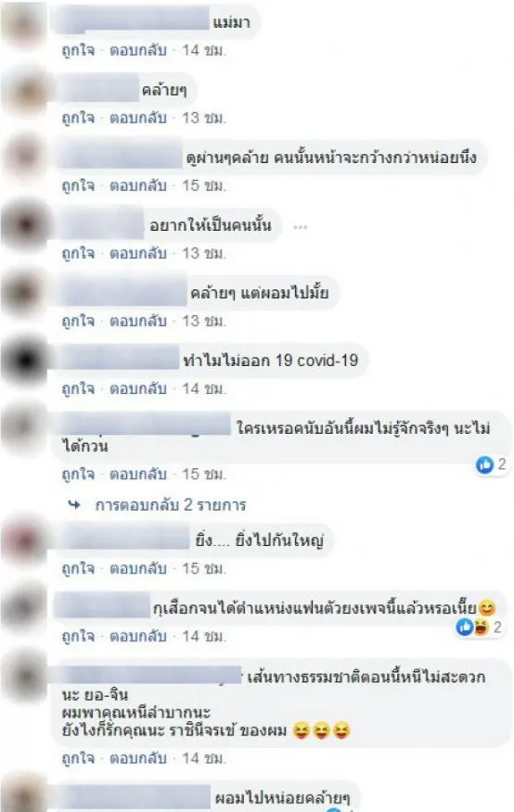Click the avatar beside 'ทำไมไม่ออก 19 covid-19' comment
Screen dimensions: 514x812
tap(25, 361)
